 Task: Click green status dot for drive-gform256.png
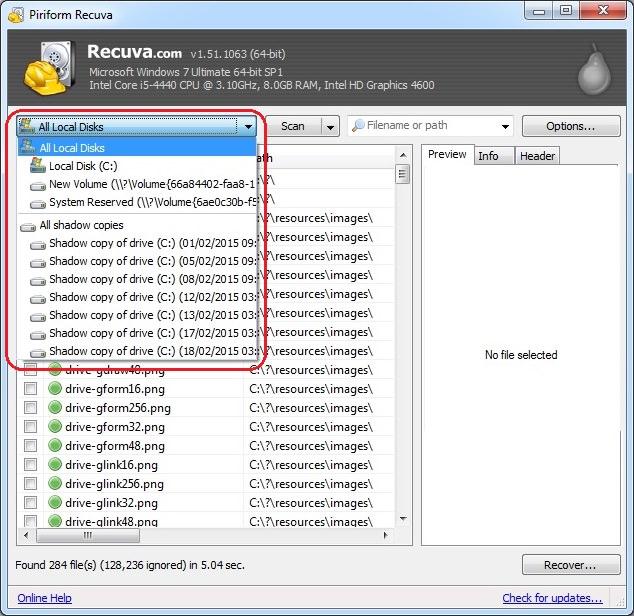(x=55, y=407)
